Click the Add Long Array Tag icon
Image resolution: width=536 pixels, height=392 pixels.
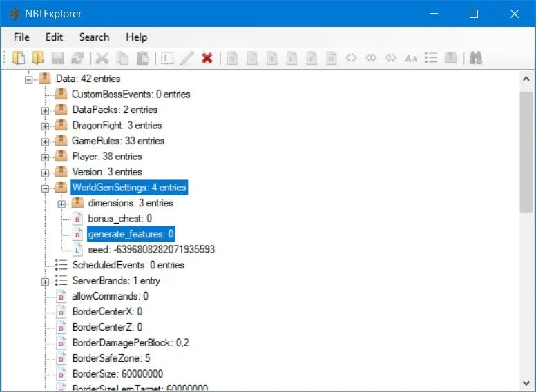point(391,58)
